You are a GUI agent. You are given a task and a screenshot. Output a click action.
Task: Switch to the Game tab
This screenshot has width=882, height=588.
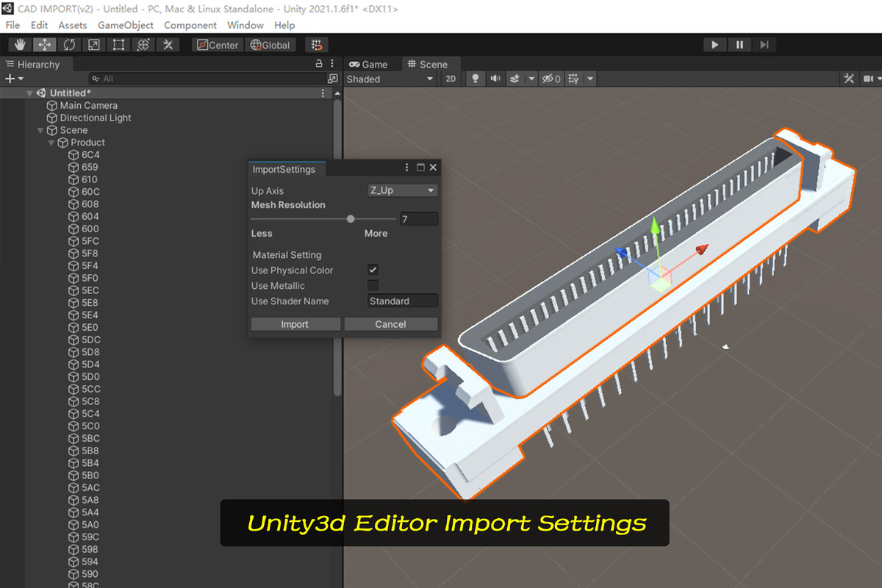(x=368, y=64)
